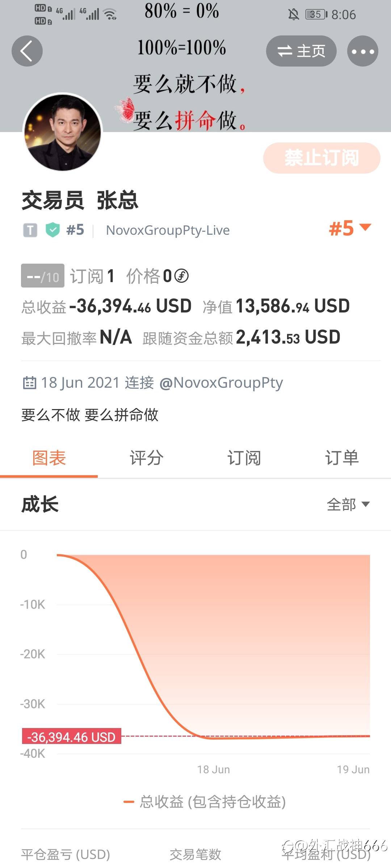Tap the muted notification bell status icon
Viewport: 391px width, 868px height.
click(x=294, y=14)
